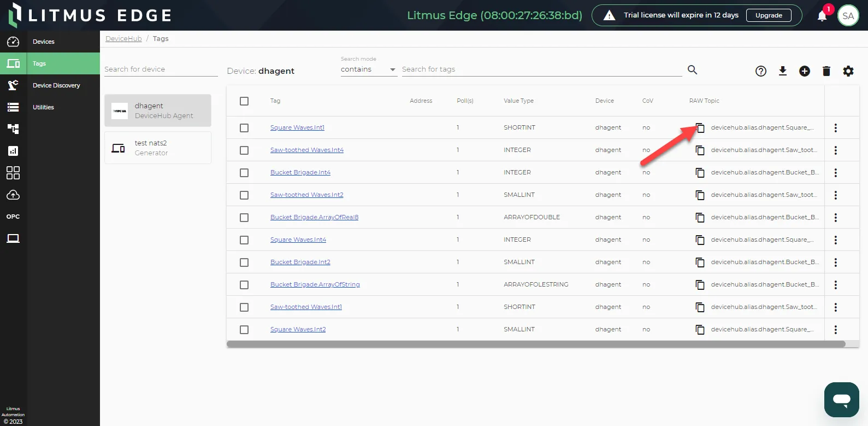Copy RAW topic for Square Waves.Int1

(700, 128)
